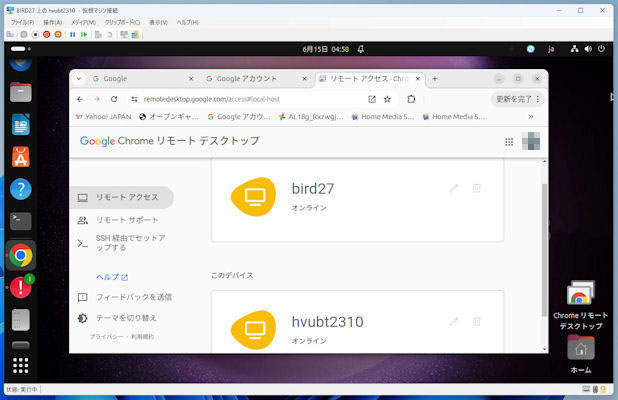The width and height of the screenshot is (618, 400).
Task: Open the ja input source menu
Action: coord(551,49)
